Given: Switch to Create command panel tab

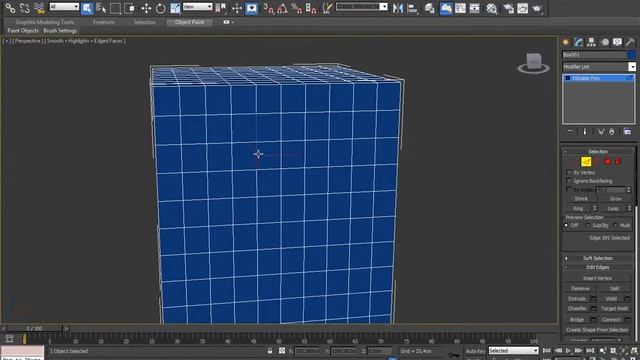Looking at the screenshot, I should click(566, 42).
